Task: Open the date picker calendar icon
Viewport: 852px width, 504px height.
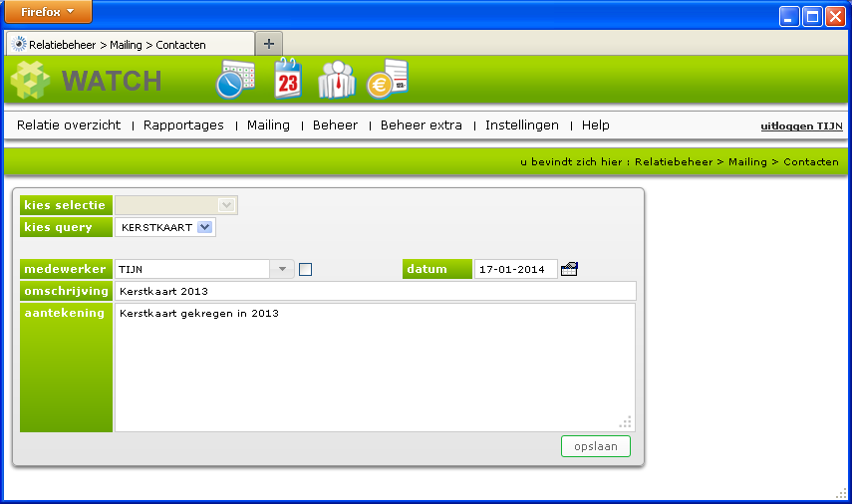Action: pyautogui.click(x=569, y=269)
